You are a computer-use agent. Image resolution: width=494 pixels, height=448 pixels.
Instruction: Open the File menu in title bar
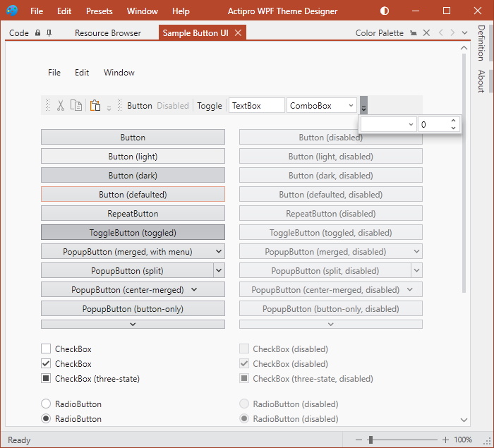click(x=37, y=11)
